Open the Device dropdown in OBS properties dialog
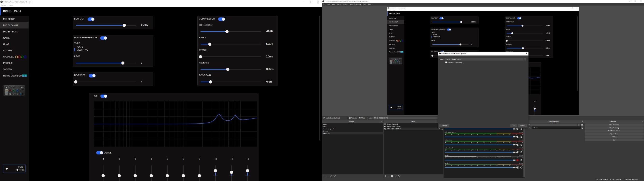 [486, 59]
